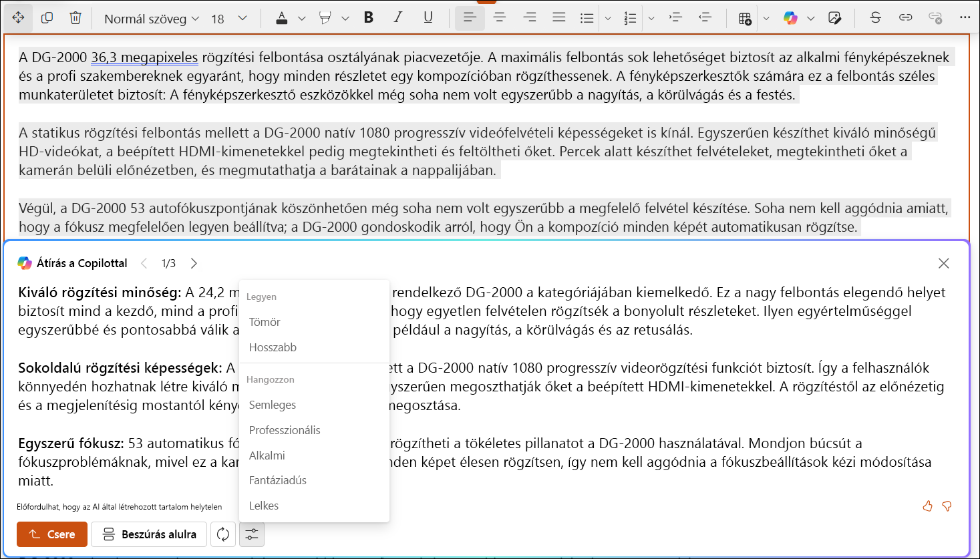Image resolution: width=980 pixels, height=559 pixels.
Task: Open the font size 18 dropdown
Action: click(x=229, y=19)
